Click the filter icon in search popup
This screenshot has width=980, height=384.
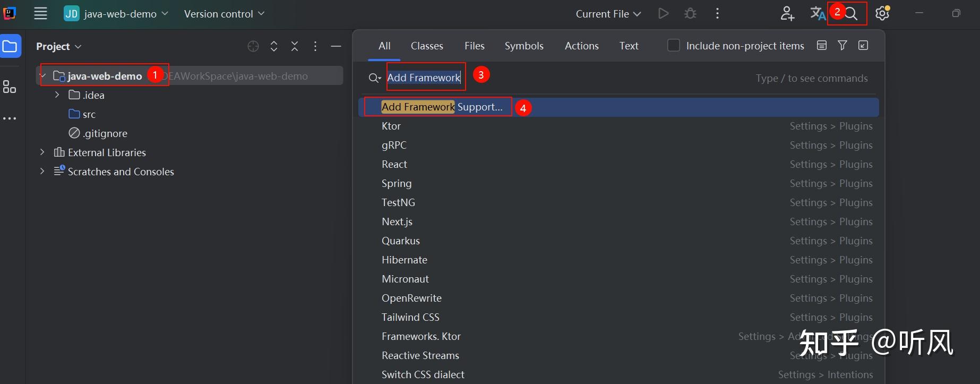[x=843, y=46]
